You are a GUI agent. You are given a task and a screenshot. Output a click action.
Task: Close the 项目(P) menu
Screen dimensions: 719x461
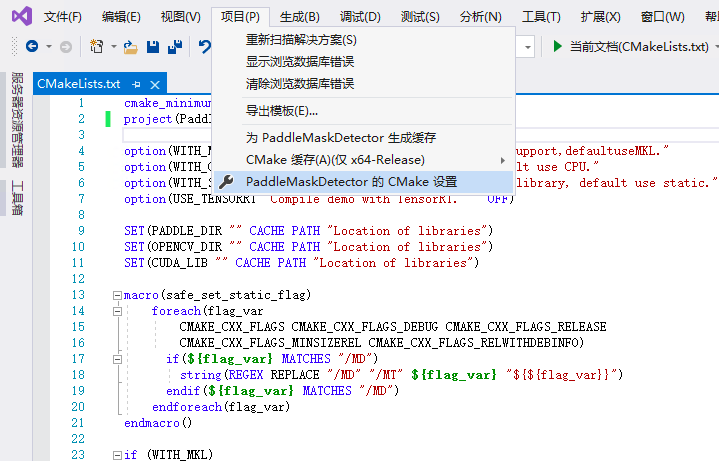(240, 17)
